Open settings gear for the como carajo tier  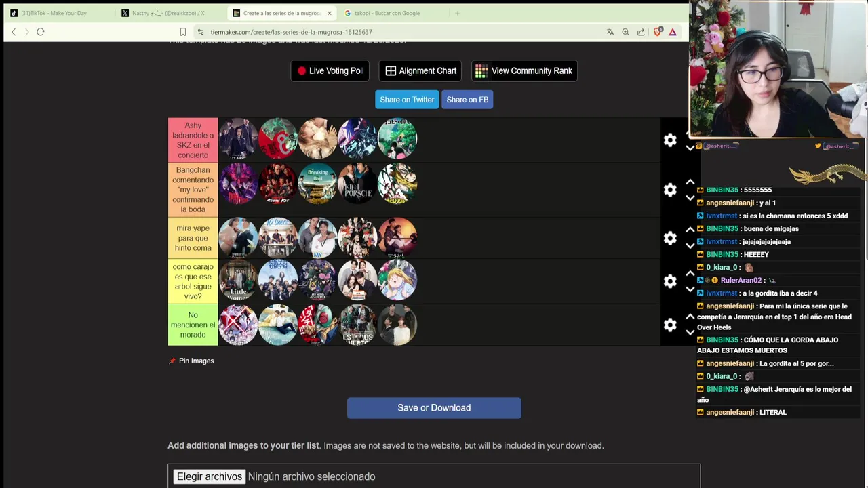[x=670, y=281]
